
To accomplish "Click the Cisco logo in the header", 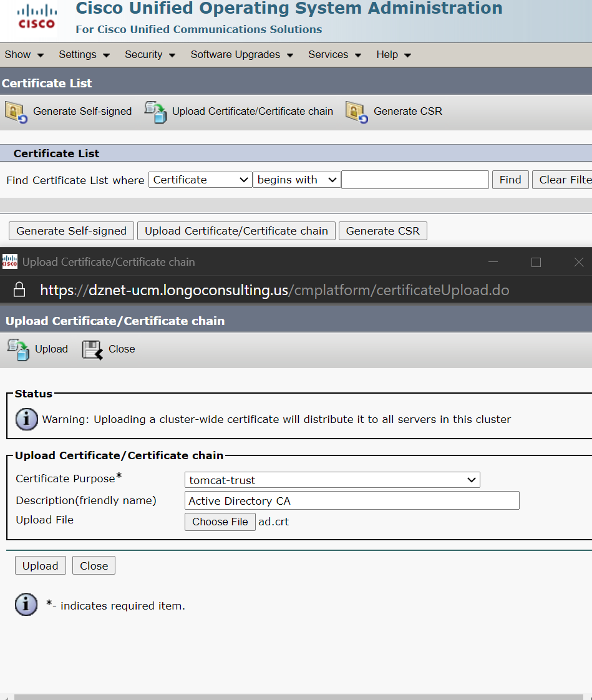I will (x=37, y=17).
